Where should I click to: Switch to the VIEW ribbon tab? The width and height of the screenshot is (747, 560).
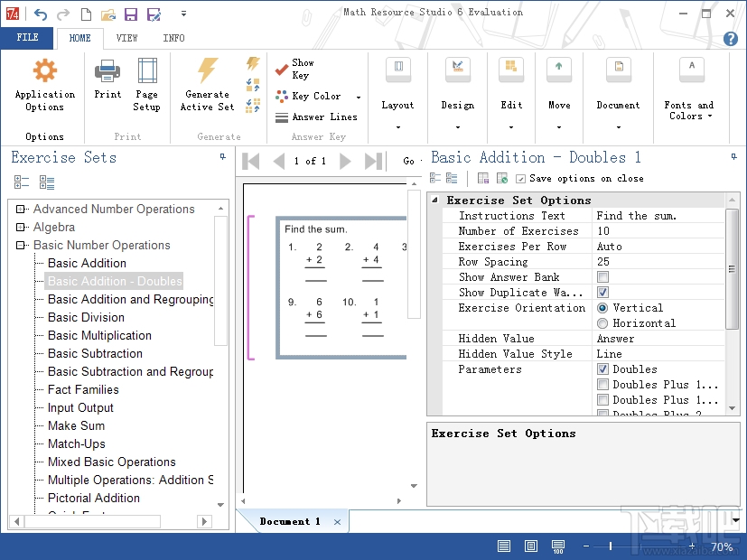127,38
